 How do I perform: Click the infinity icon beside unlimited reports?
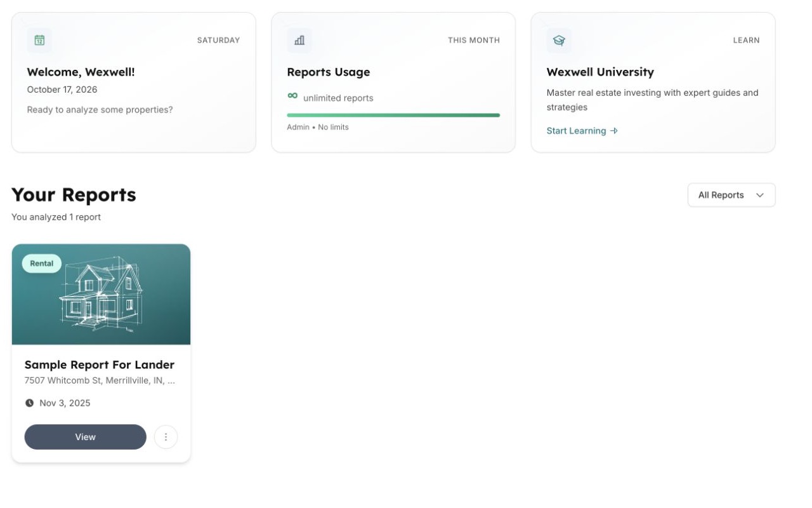(x=292, y=96)
